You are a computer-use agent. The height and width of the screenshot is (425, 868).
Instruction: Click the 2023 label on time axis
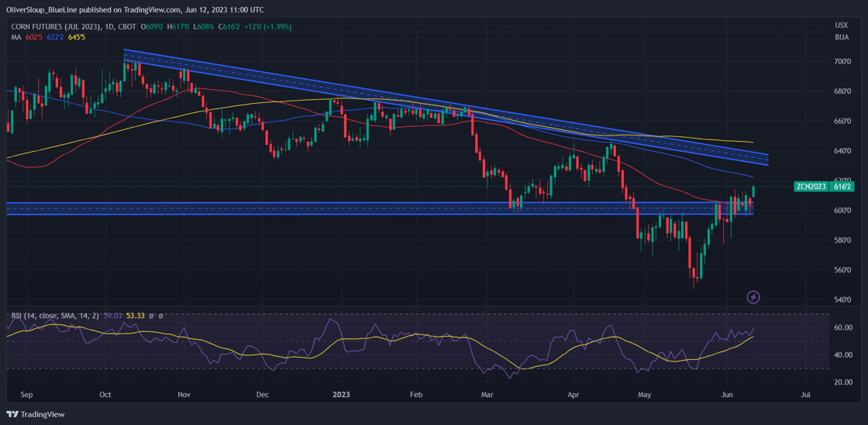pos(341,396)
